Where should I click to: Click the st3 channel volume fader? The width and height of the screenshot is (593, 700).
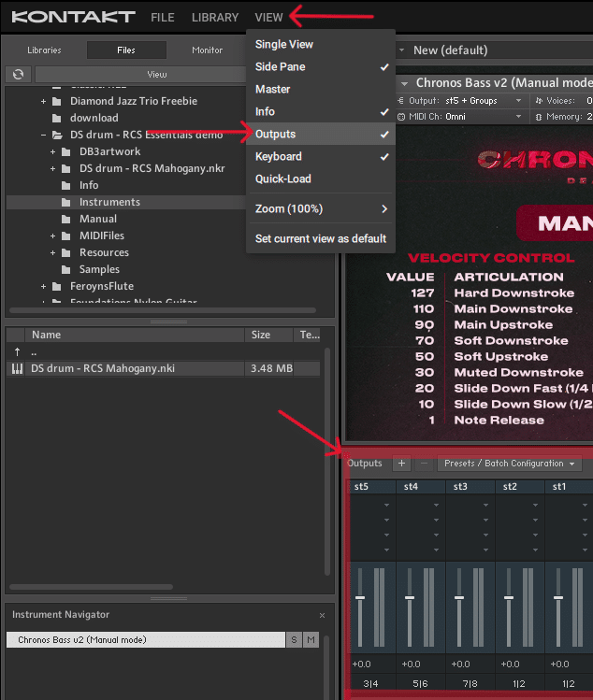pos(459,598)
